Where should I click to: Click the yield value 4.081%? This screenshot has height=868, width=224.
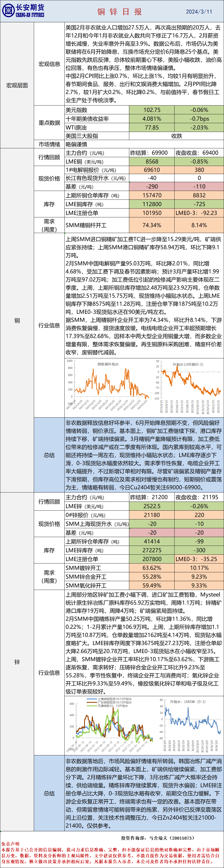point(152,119)
